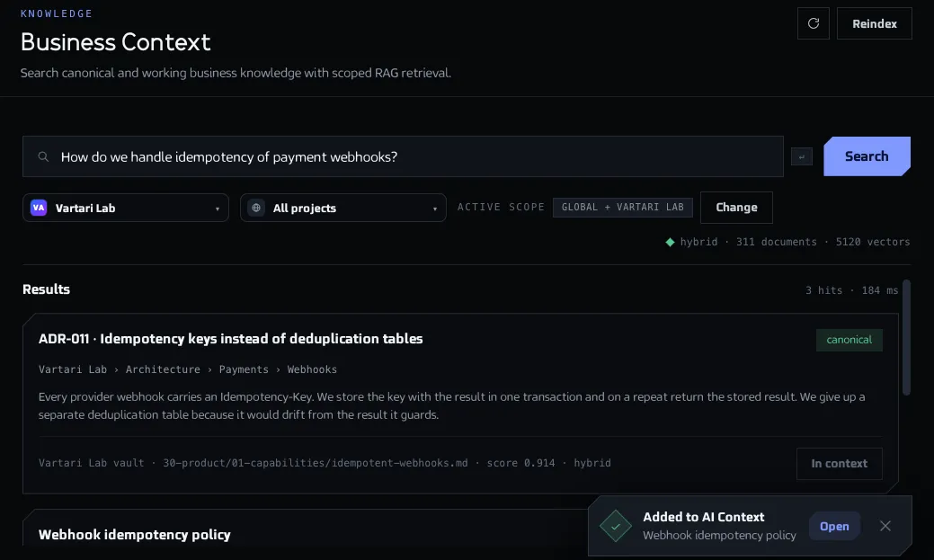Click the score 0.914 value

520,463
